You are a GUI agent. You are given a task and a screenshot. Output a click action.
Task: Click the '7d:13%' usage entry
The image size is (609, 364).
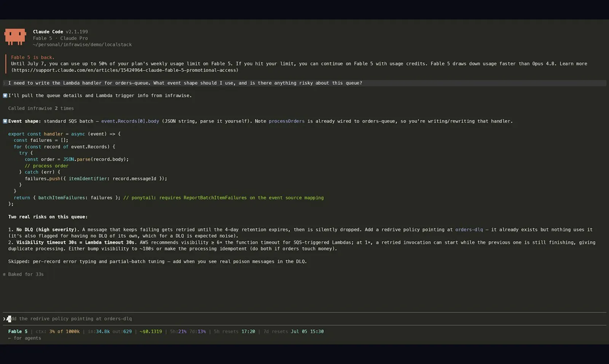[x=197, y=332]
